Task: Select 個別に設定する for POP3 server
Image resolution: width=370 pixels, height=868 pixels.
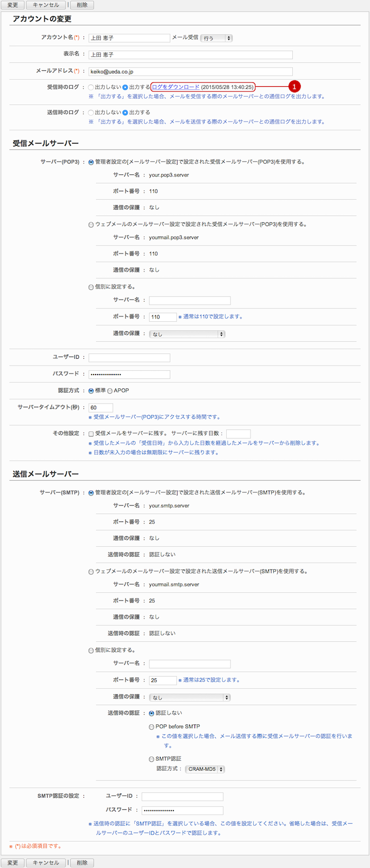Action: tap(91, 287)
